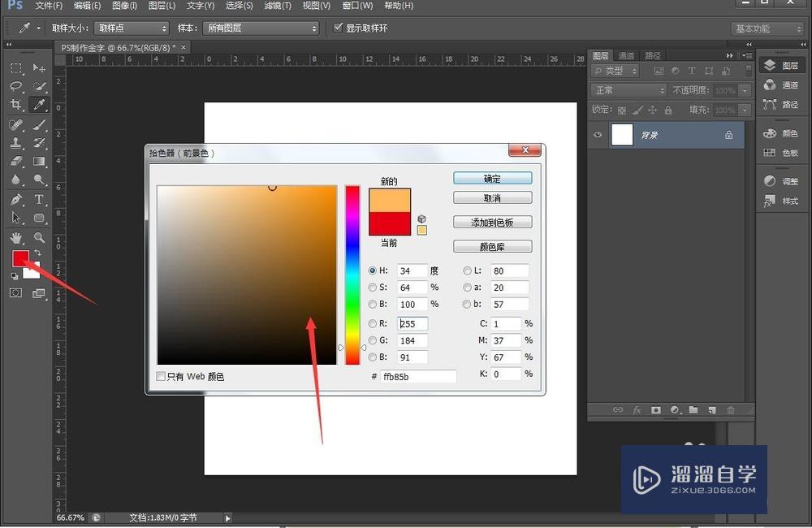Open the 取样大小 dropdown

131,28
